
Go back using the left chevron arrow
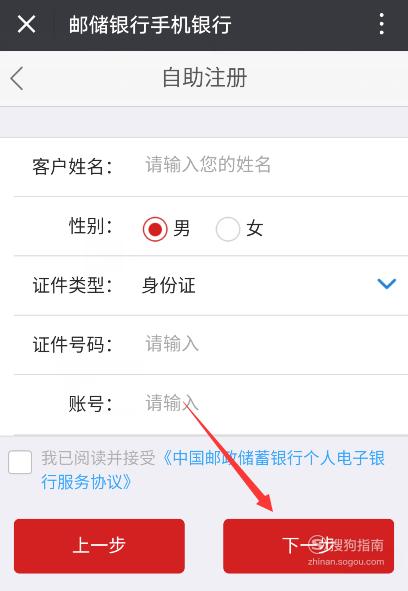17,78
